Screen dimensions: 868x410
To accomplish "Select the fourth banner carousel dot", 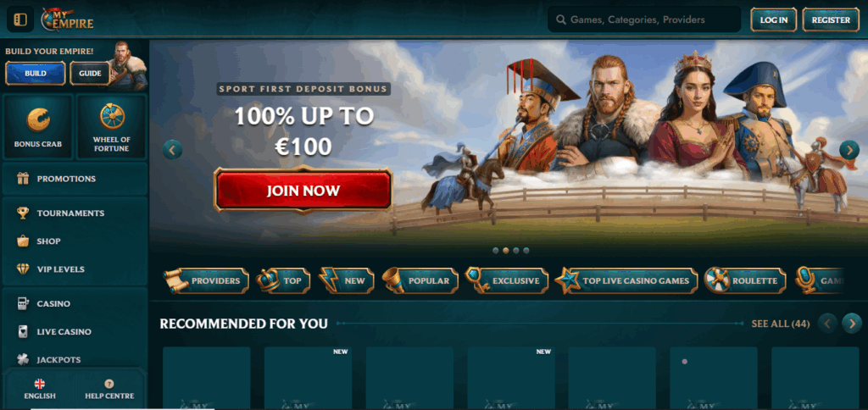I will click(526, 251).
